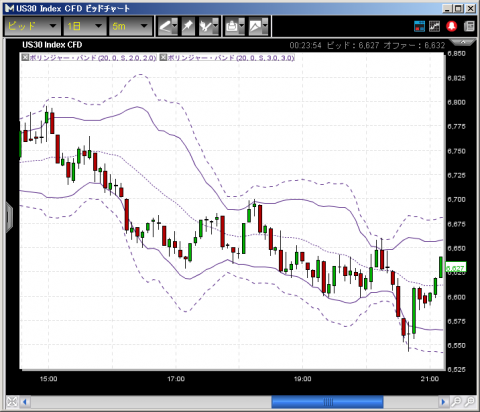The width and height of the screenshot is (480, 412).
Task: Expand the left side panel handle
Action: click(x=9, y=217)
